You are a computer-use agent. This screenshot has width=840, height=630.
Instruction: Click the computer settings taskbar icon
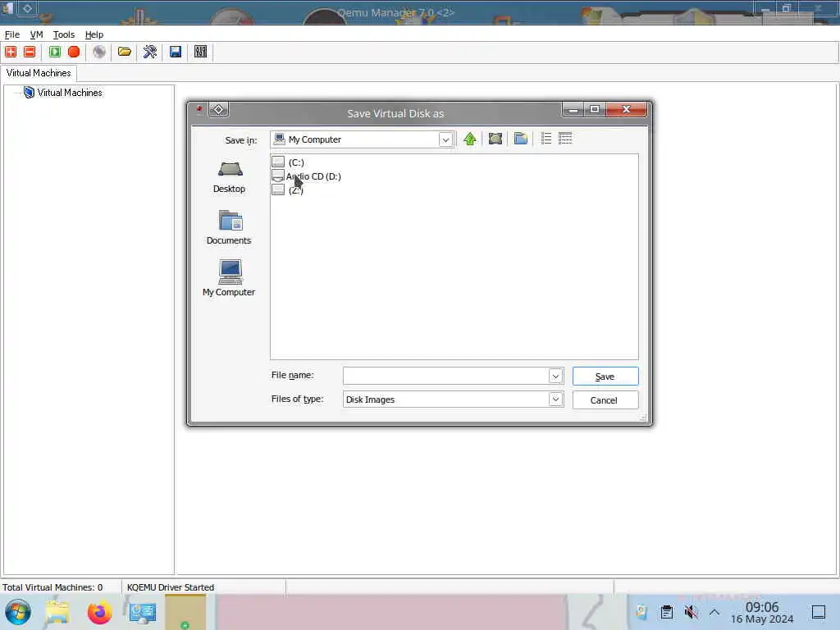coord(143,612)
